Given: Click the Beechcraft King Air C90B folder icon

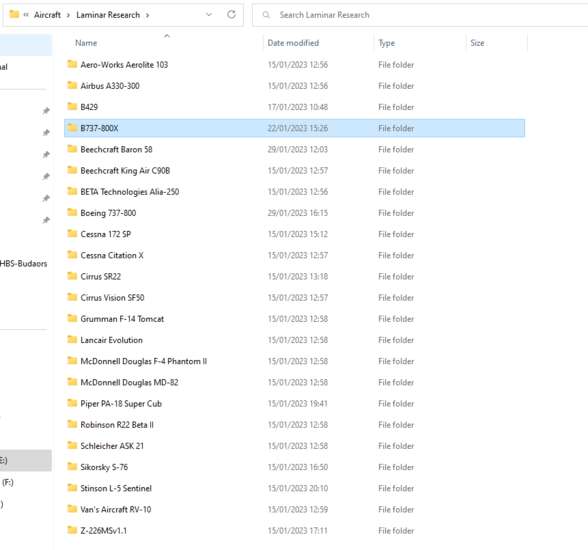Looking at the screenshot, I should pyautogui.click(x=72, y=170).
